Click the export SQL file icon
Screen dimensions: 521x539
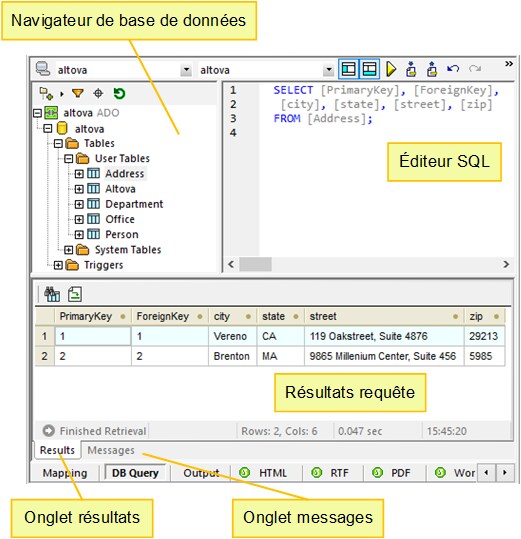tap(432, 69)
